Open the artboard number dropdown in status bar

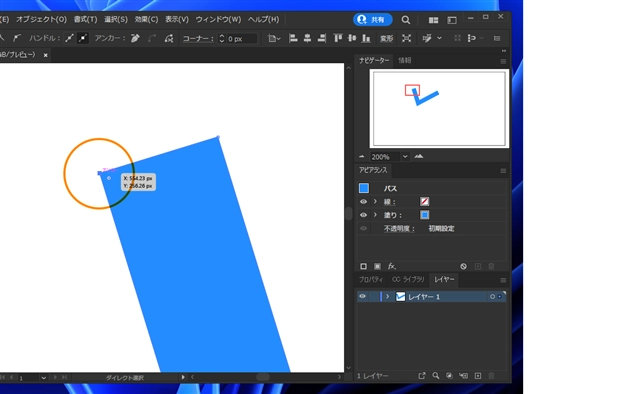[43, 378]
